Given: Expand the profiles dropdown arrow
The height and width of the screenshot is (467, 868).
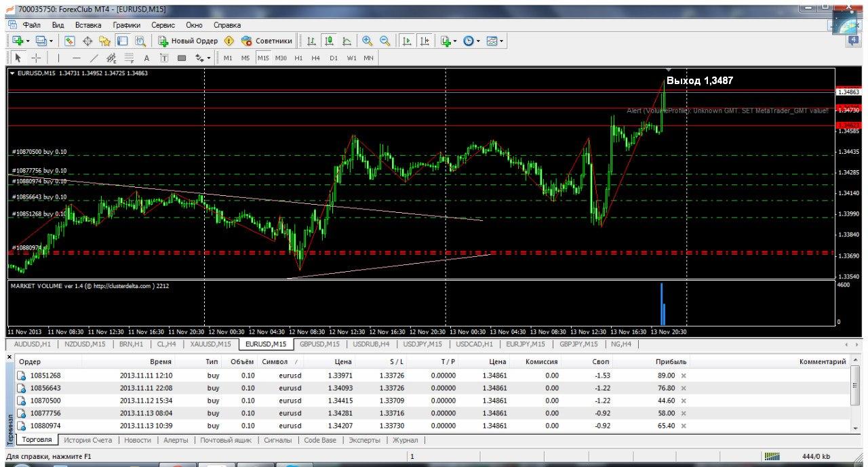Looking at the screenshot, I should coord(51,41).
